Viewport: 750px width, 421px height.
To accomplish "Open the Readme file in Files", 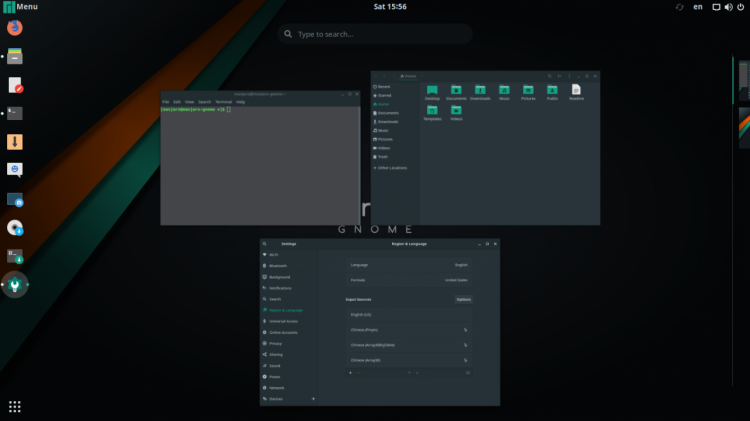I will pos(576,92).
